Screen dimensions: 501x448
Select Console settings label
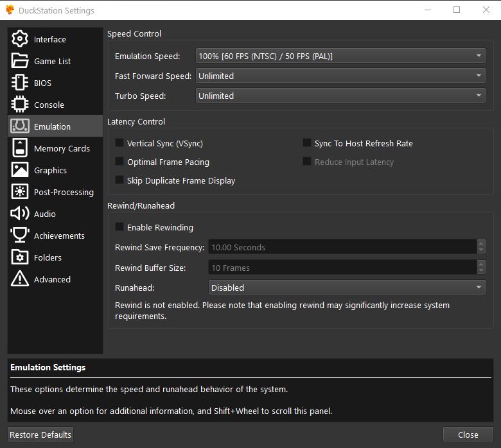click(49, 105)
